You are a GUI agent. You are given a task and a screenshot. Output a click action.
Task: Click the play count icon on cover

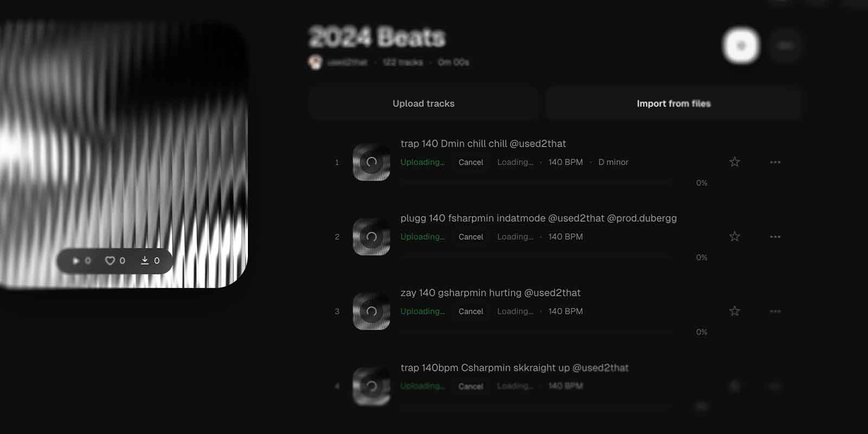point(76,261)
